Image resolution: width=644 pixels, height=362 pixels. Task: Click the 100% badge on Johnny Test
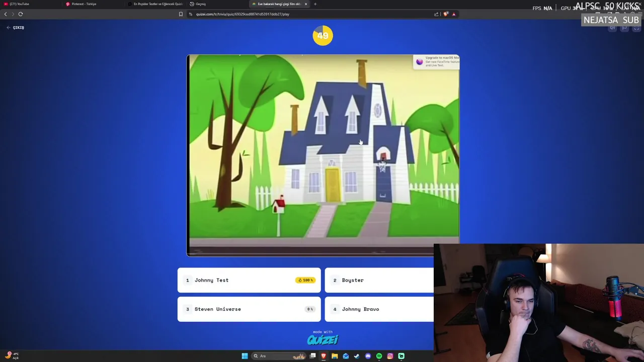(305, 280)
